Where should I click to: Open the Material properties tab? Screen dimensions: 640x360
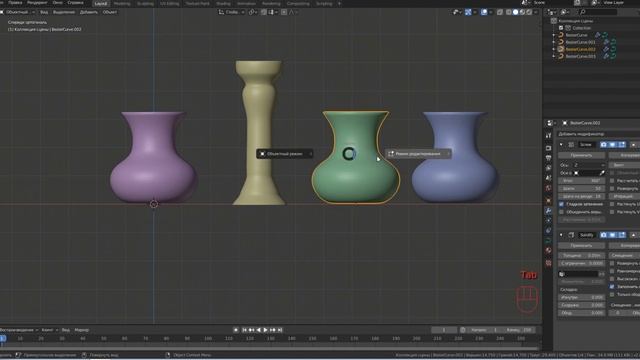(549, 251)
